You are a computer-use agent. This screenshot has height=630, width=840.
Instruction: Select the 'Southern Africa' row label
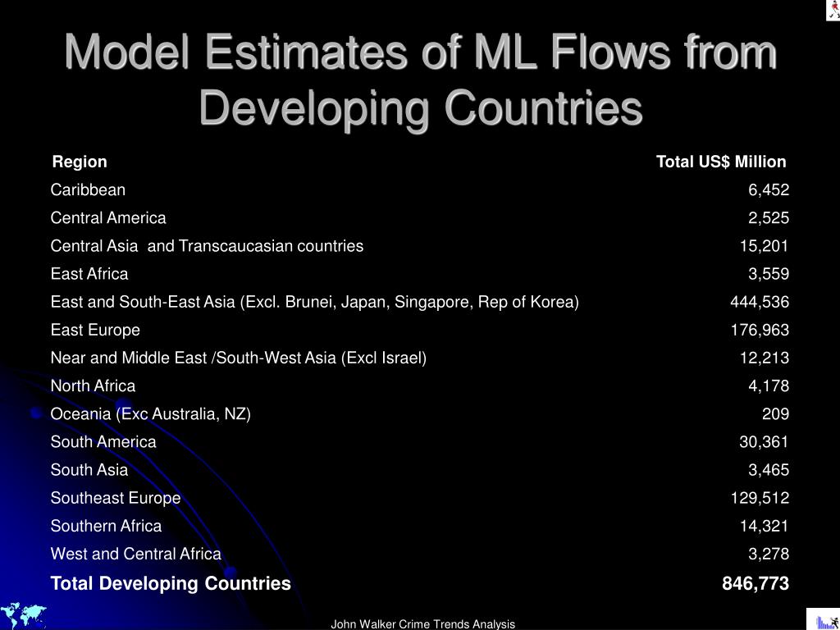(x=106, y=526)
